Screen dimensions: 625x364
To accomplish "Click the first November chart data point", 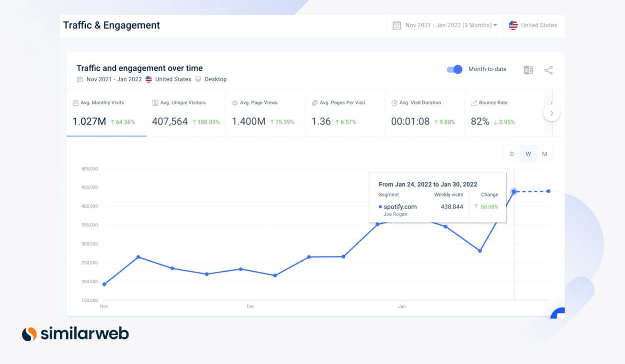I will (104, 284).
